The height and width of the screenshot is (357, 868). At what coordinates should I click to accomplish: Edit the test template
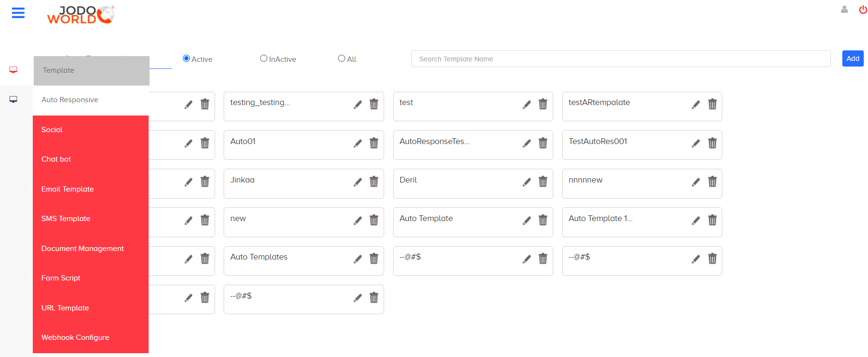click(527, 105)
